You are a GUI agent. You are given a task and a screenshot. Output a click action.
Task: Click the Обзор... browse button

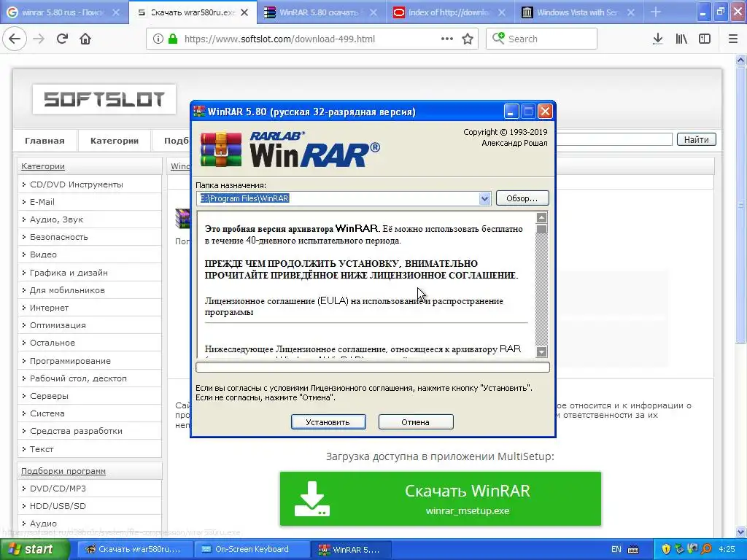(522, 198)
